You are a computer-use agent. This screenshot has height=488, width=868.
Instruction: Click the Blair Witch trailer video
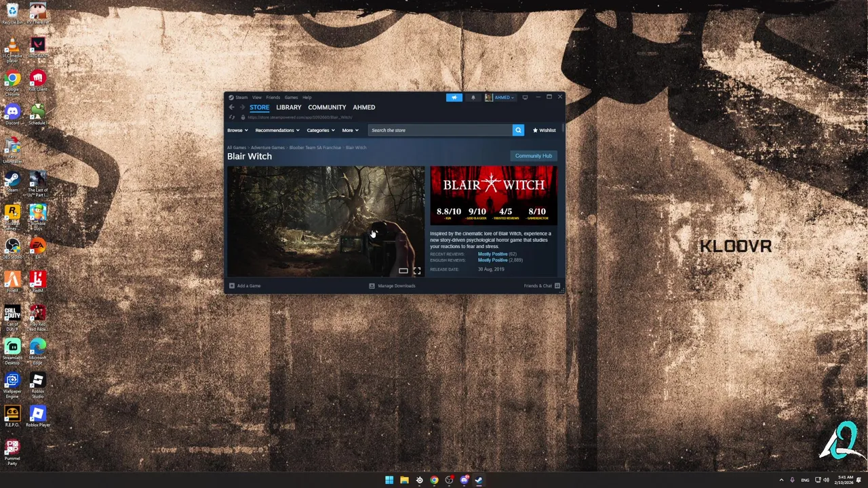pyautogui.click(x=326, y=221)
